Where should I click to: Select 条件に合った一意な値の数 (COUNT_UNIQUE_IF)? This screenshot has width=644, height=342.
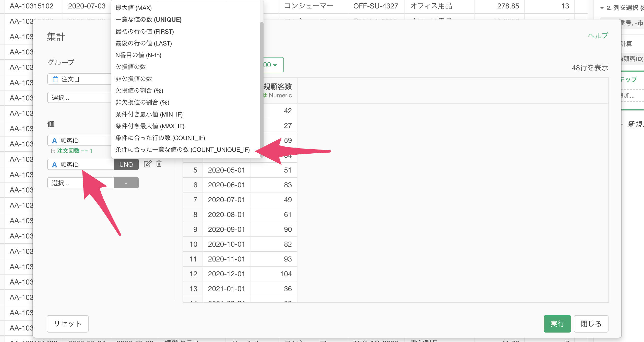[x=182, y=150]
